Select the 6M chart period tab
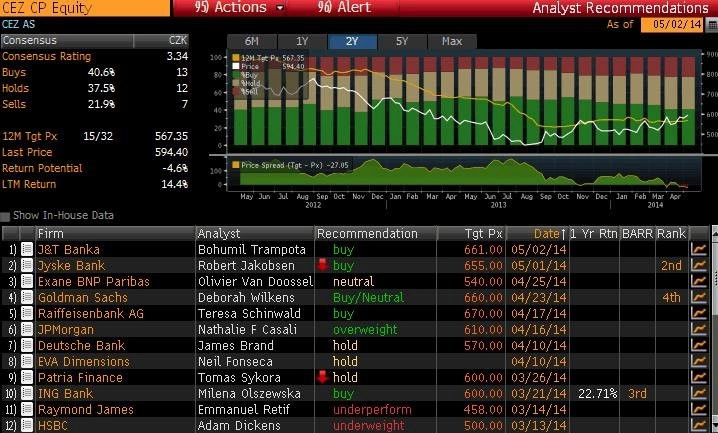This screenshot has width=718, height=433. point(252,41)
